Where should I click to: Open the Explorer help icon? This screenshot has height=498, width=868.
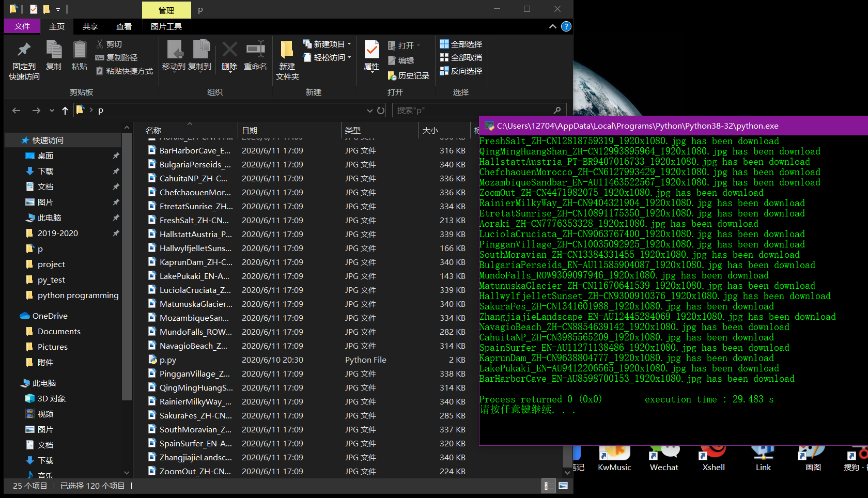tap(566, 26)
